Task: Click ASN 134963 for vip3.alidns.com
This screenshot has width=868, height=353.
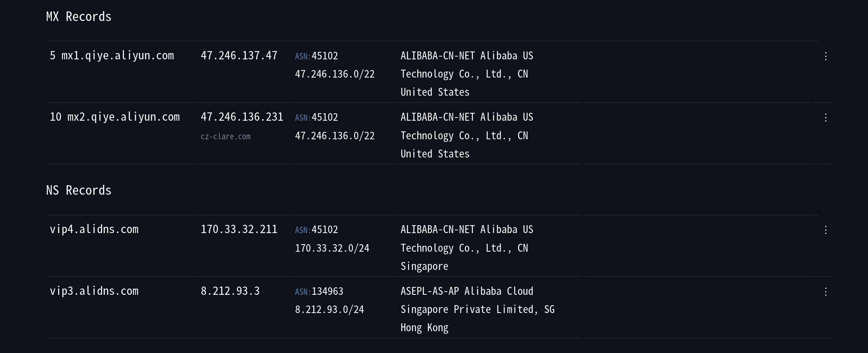Action: point(327,292)
